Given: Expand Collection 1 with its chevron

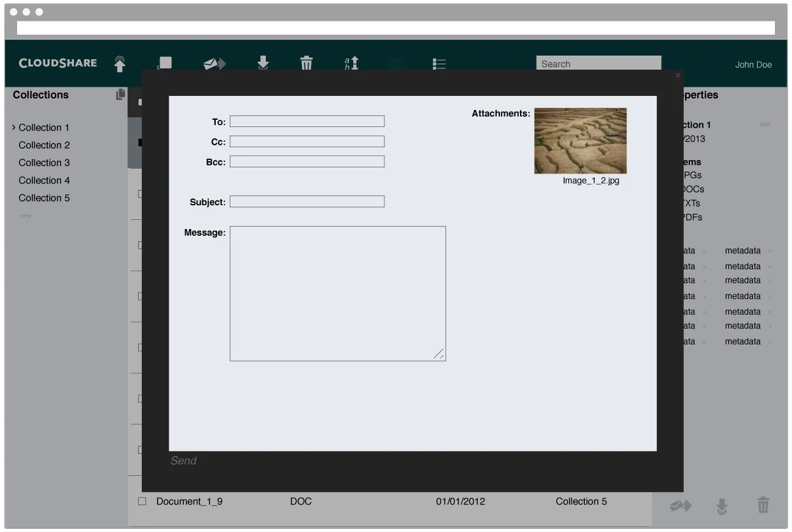Looking at the screenshot, I should 13,127.
